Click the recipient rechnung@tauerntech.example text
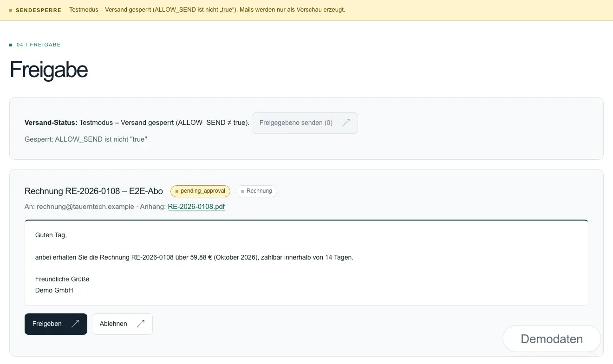The height and width of the screenshot is (364, 613). pos(85,207)
